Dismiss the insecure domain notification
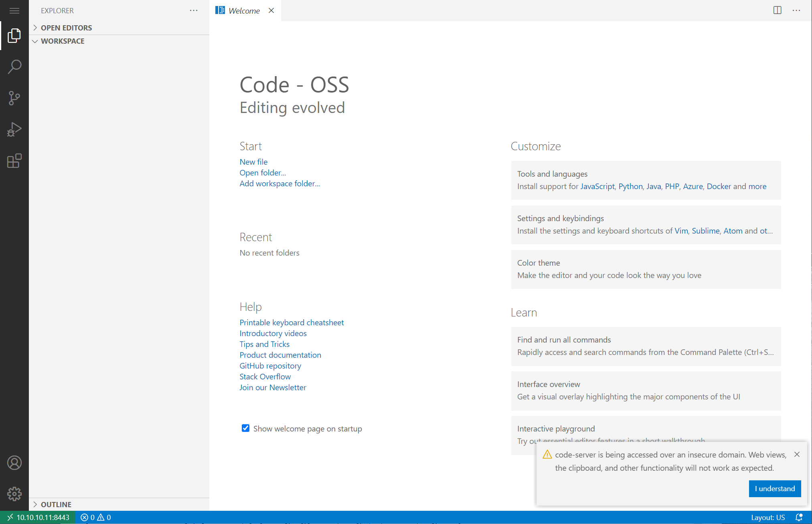Viewport: 812px width, 524px height. pos(797,454)
